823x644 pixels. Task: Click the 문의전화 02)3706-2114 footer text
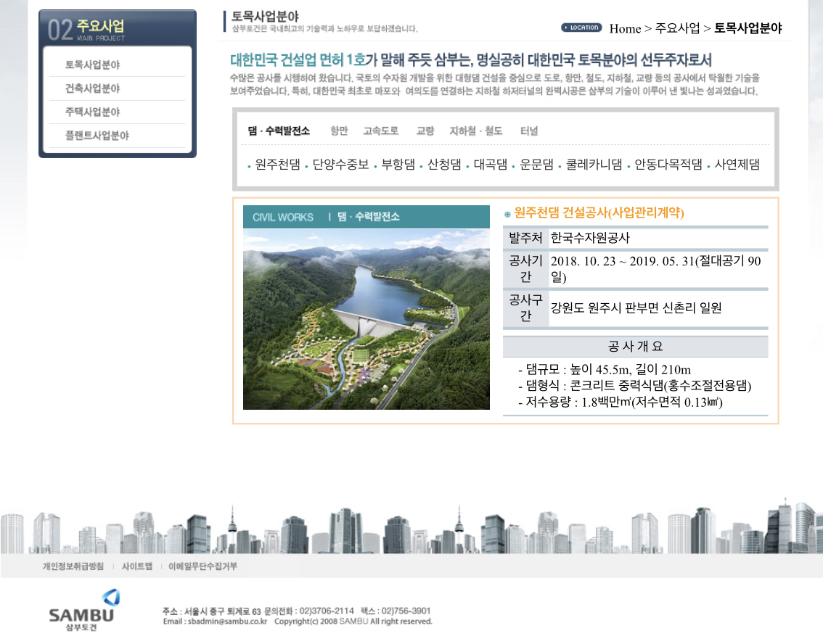pyautogui.click(x=309, y=611)
